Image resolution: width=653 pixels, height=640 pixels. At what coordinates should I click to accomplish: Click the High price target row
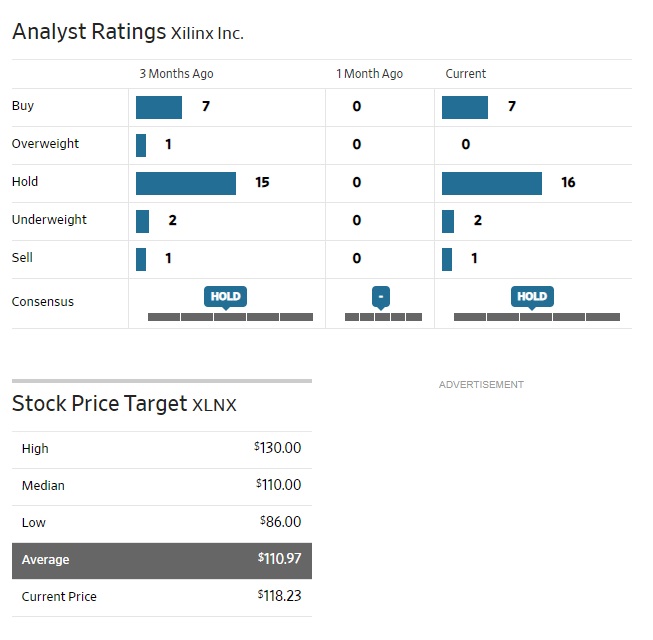(162, 449)
